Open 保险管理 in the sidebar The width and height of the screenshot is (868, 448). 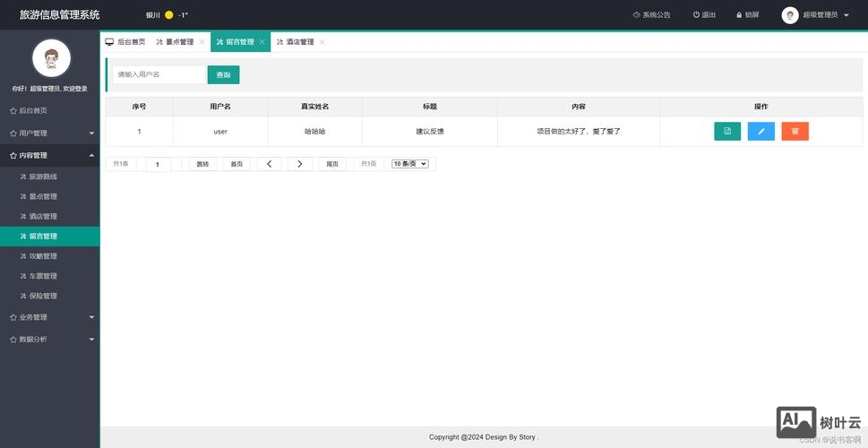coord(50,296)
